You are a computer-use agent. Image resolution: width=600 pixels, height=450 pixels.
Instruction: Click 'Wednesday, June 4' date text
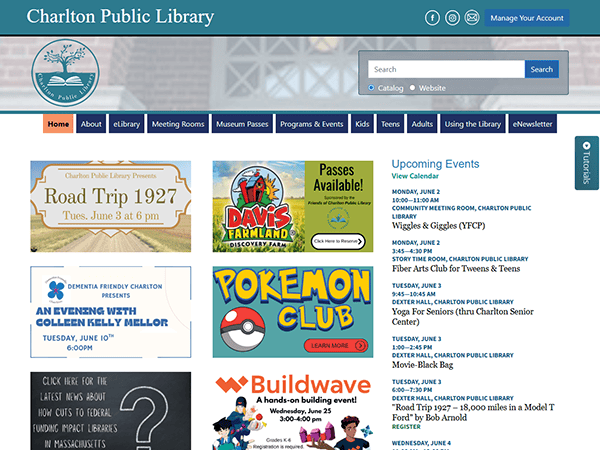[421, 443]
